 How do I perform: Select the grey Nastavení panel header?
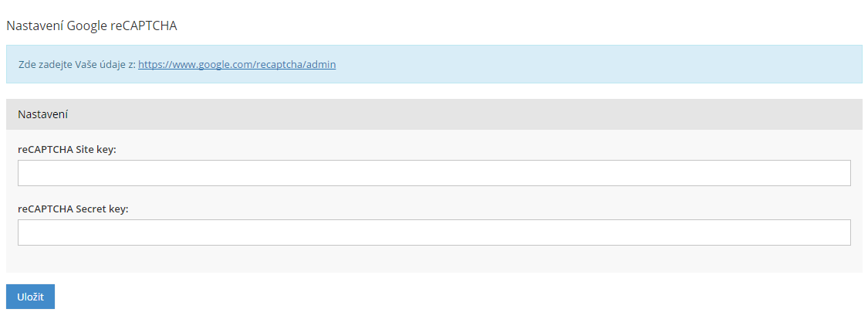click(434, 114)
